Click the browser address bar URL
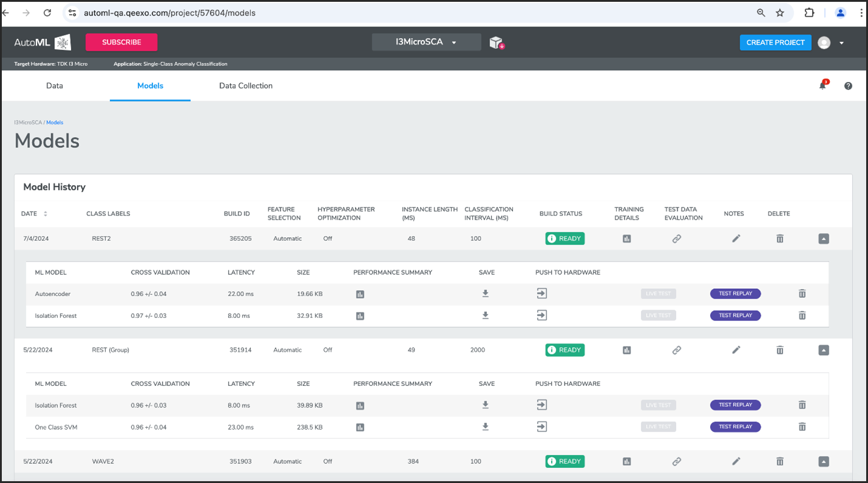 (169, 13)
